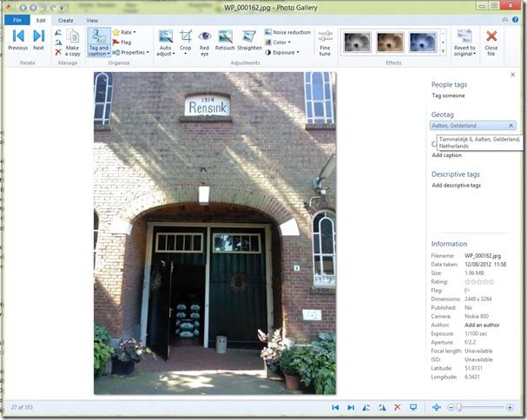The width and height of the screenshot is (527, 420).
Task: Click the Tag someone link
Action: [x=449, y=95]
